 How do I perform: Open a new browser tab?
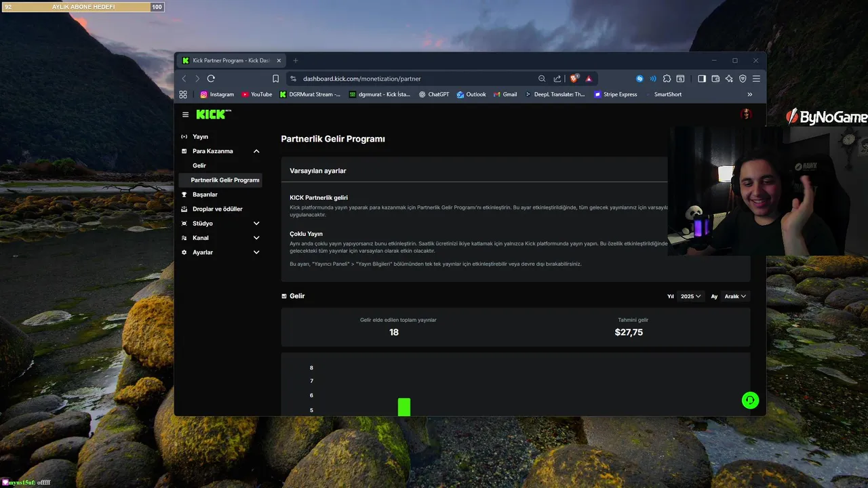click(x=295, y=60)
